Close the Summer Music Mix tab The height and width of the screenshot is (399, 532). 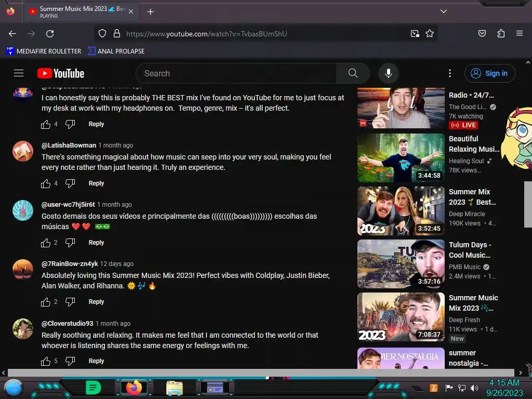pos(131,11)
